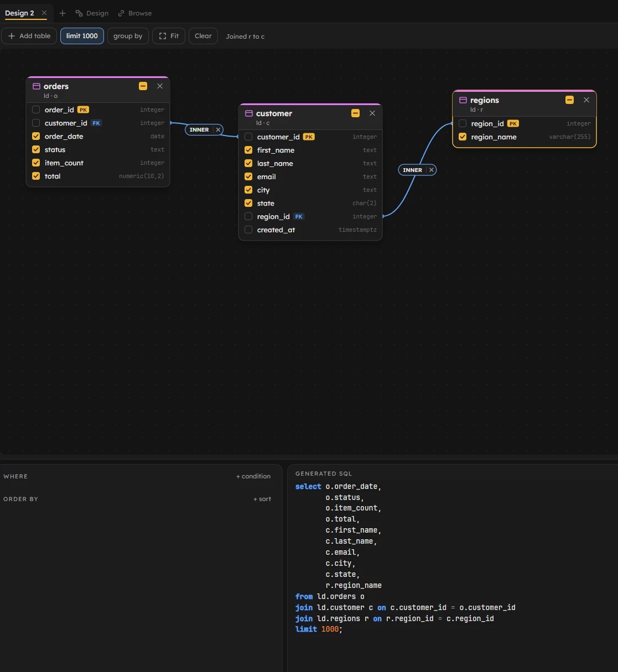The width and height of the screenshot is (618, 672).
Task: Check orders customer_id column
Action: coord(36,123)
